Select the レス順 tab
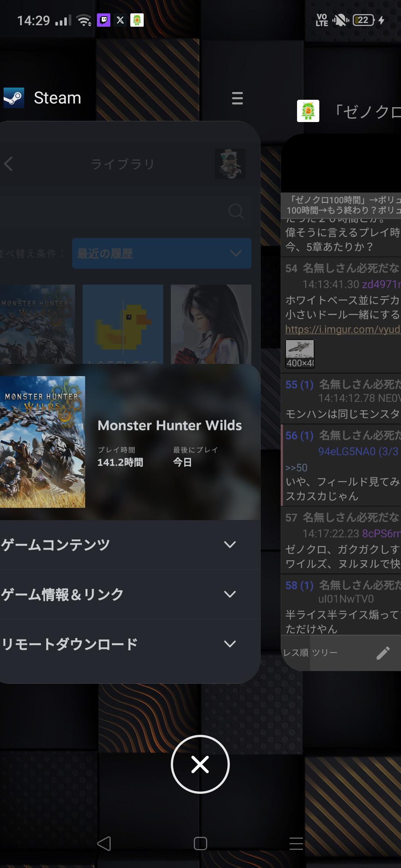 point(296,653)
